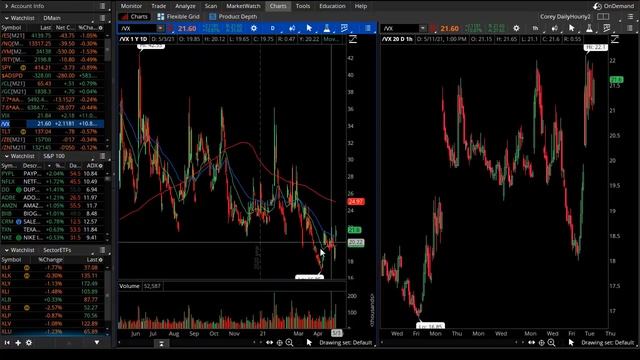Viewport: 640px width, 360px height.
Task: Click the share icon in right chart toolbar
Action: [554, 28]
